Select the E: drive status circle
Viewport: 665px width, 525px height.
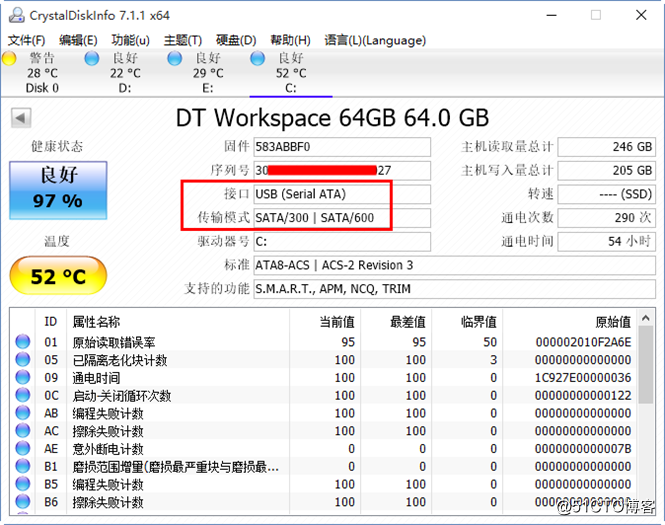pos(174,59)
